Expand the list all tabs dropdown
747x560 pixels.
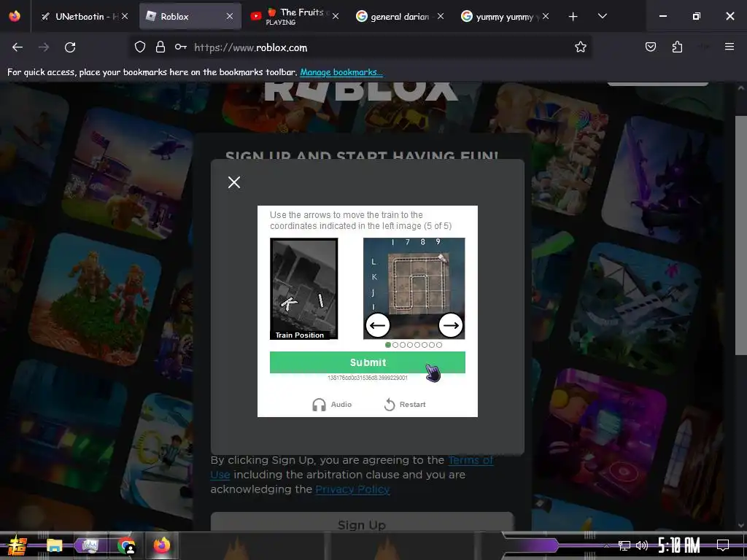[x=603, y=16]
